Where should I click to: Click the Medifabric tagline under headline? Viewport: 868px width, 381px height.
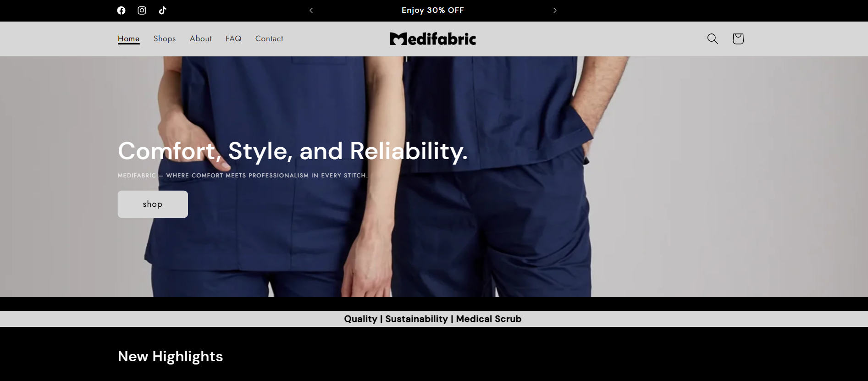point(243,176)
